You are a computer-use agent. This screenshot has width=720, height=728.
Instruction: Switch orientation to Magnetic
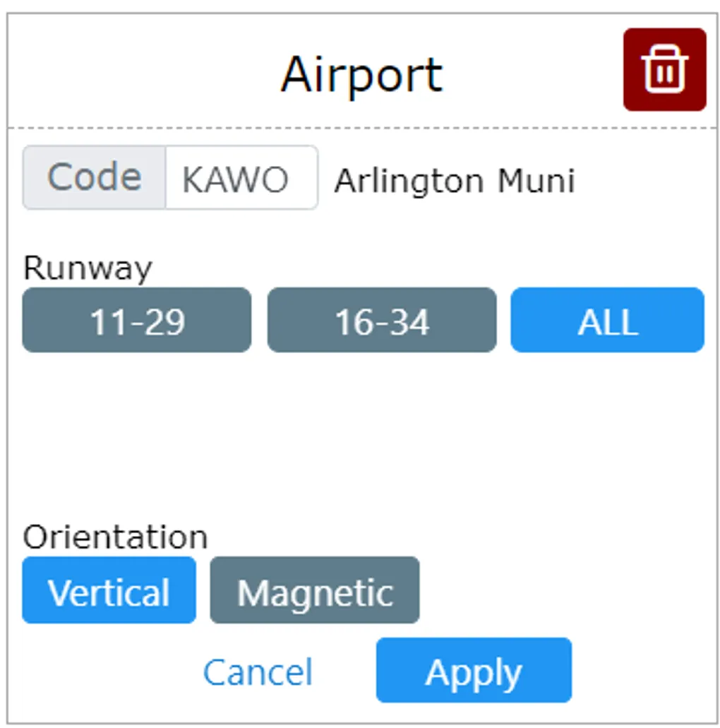click(x=315, y=590)
